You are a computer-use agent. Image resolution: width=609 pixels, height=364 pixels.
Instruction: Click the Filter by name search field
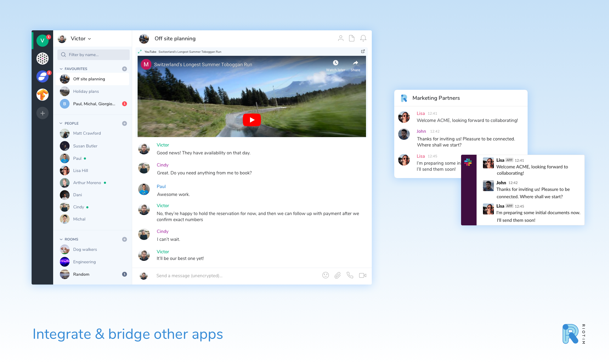pos(94,55)
